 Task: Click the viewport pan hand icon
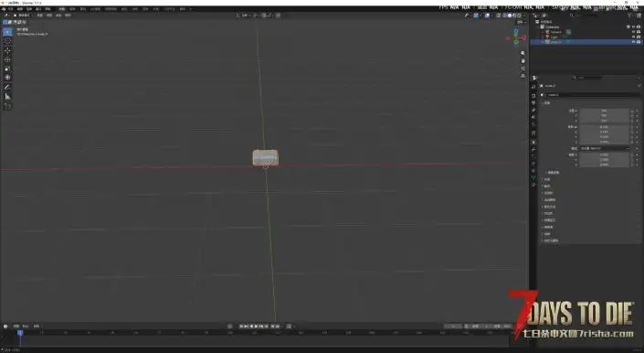[x=523, y=61]
